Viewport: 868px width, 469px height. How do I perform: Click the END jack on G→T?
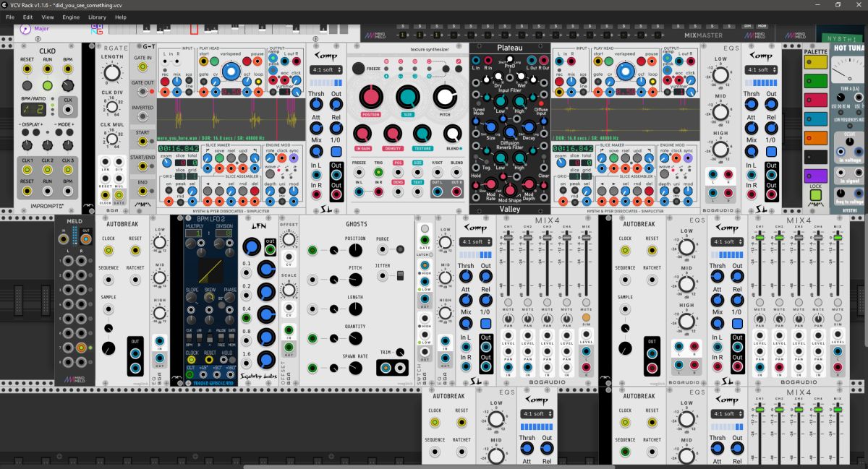click(142, 191)
